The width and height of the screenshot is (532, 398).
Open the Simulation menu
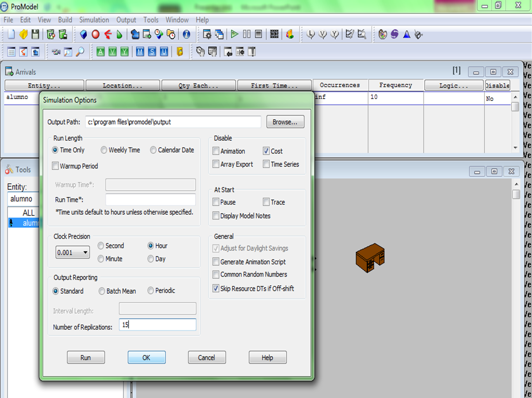click(x=94, y=20)
